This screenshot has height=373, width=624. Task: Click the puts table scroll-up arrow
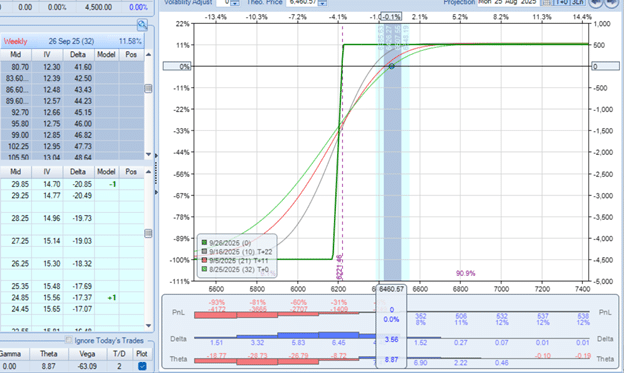tap(148, 172)
